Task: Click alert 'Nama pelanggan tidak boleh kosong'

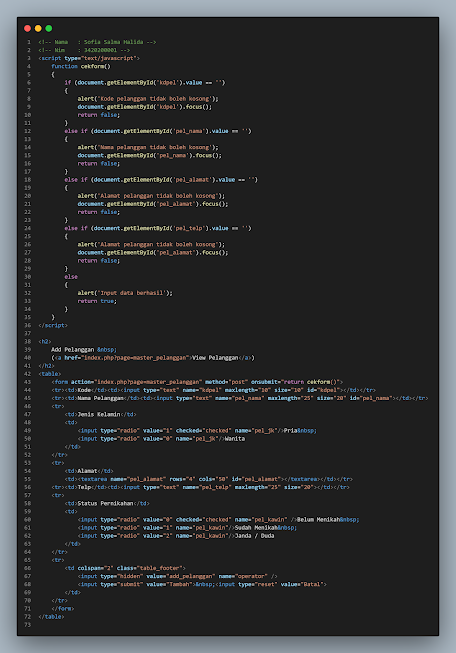Action: 148,147
